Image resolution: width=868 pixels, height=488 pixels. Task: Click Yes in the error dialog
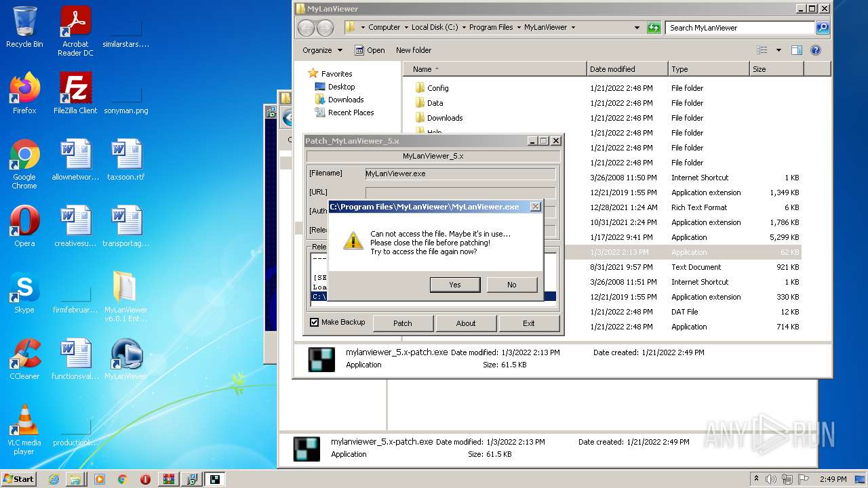(455, 285)
